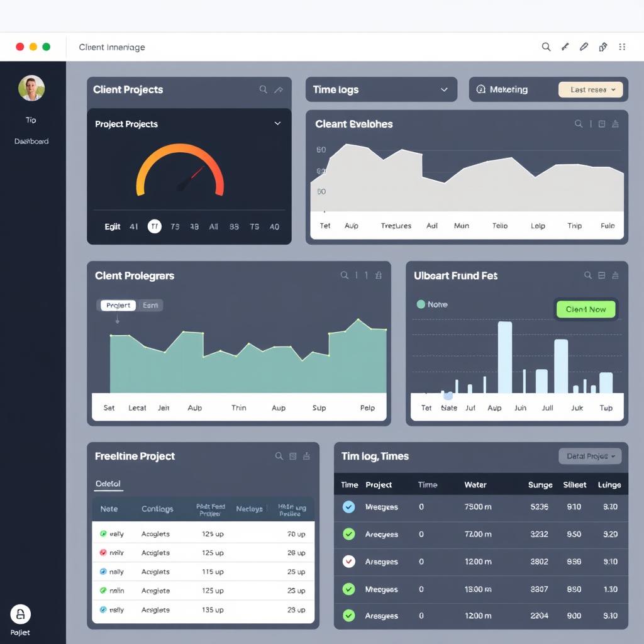This screenshot has height=644, width=644.
Task: Select the pen edit icon near the top right
Action: pyautogui.click(x=584, y=47)
